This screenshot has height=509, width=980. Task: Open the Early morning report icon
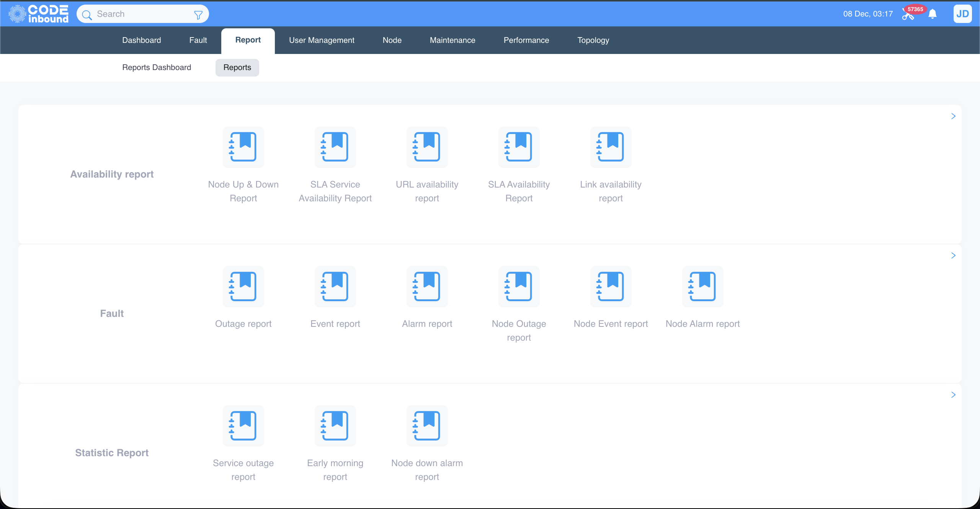pyautogui.click(x=335, y=426)
